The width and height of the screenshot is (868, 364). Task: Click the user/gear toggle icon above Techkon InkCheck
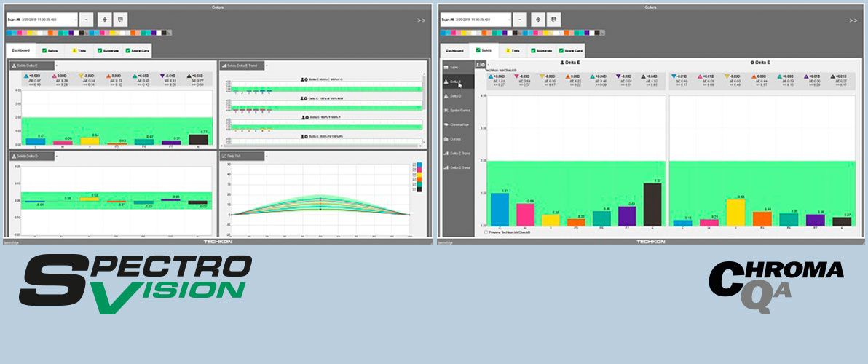(x=481, y=65)
